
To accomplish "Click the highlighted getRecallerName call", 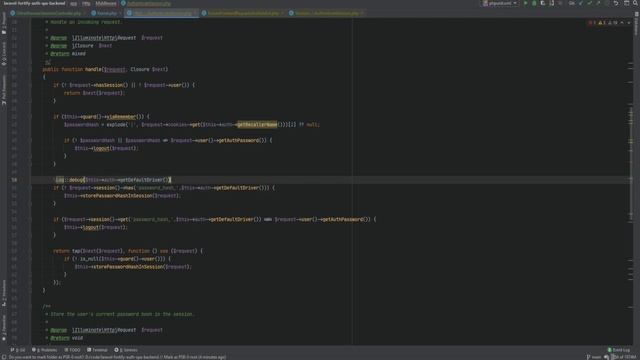I will [x=257, y=124].
